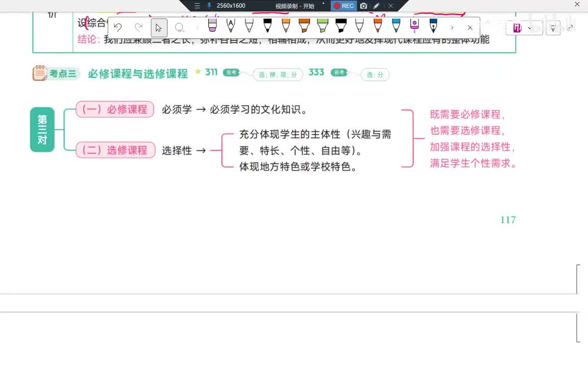This screenshot has width=588, height=368.
Task: Pick the light orange pen
Action: pyautogui.click(x=286, y=25)
